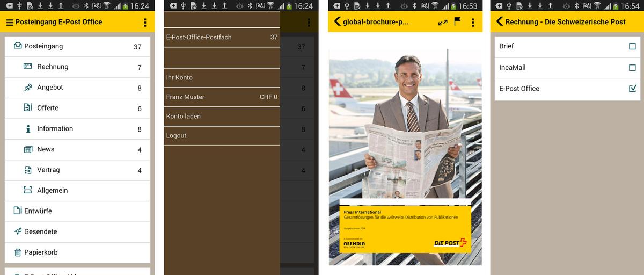Viewport: 644px width, 275px height.
Task: Open the News subfolder row
Action: point(78,149)
